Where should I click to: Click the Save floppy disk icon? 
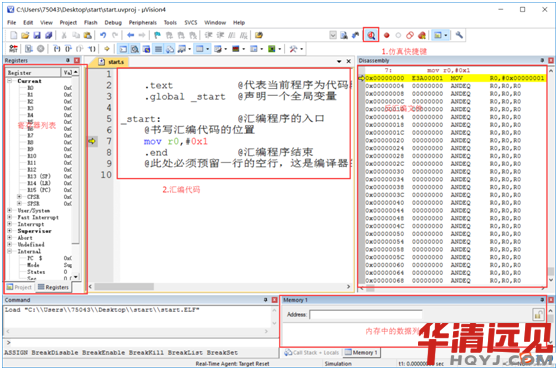click(37, 35)
